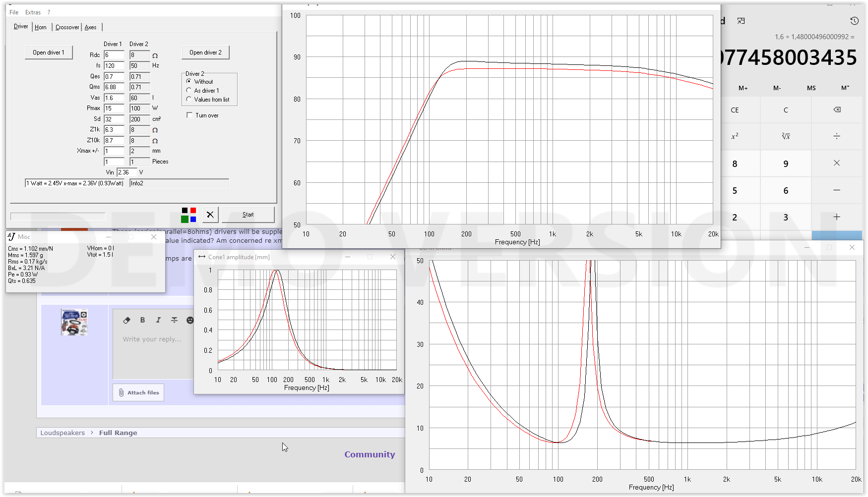The image size is (868, 497).
Task: Click calculator digit 3
Action: tap(786, 217)
